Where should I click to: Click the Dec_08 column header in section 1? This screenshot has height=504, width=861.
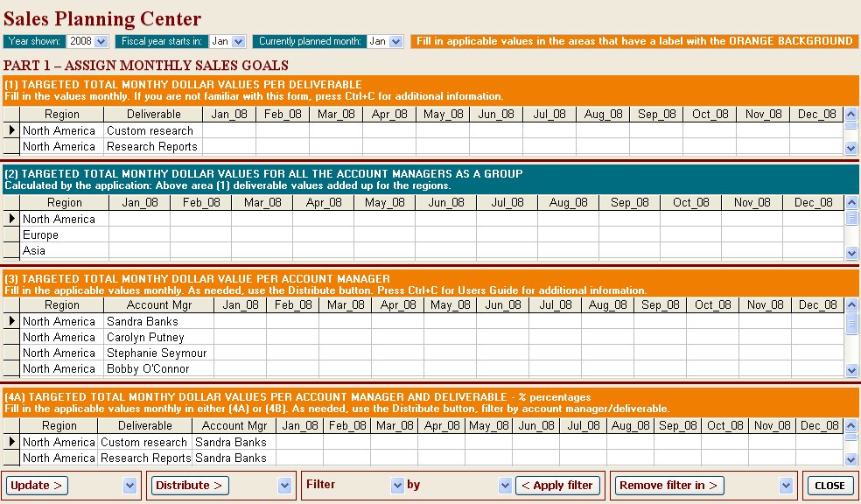click(816, 115)
